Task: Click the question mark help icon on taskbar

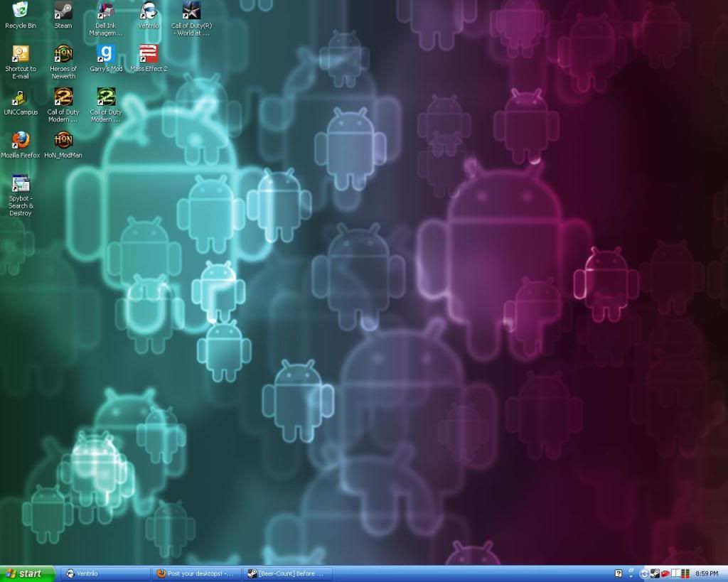Action: [619, 573]
